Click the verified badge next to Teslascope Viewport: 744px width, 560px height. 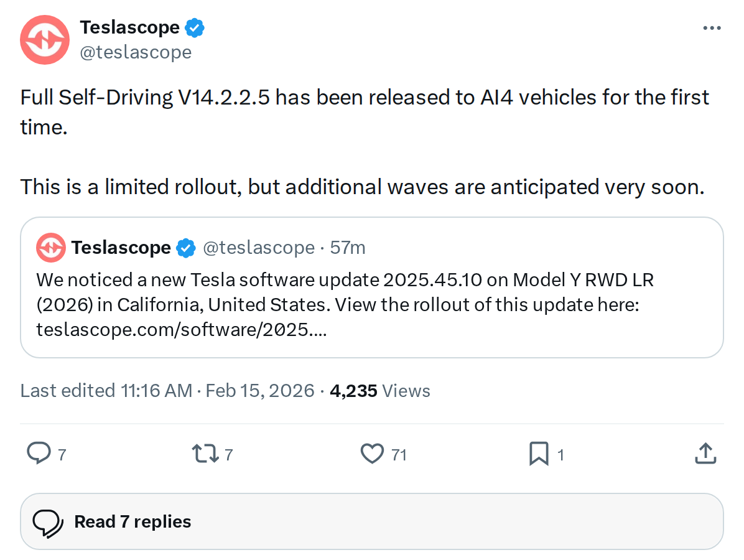(195, 27)
